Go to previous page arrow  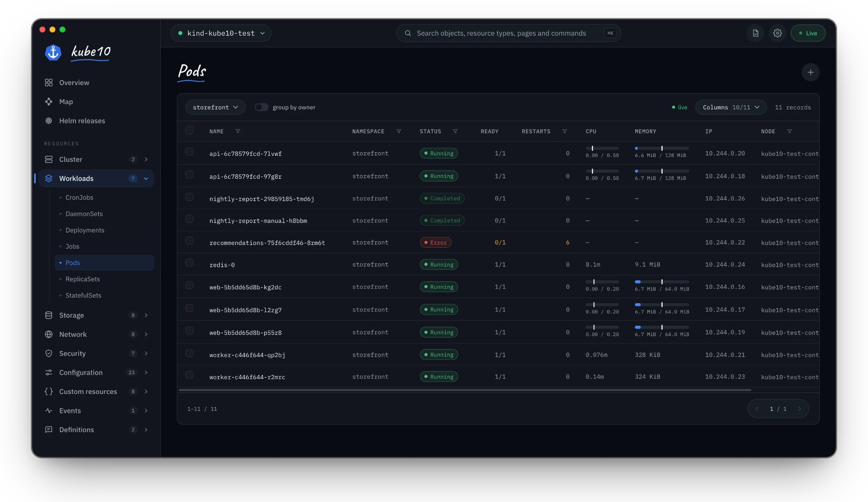[757, 409]
